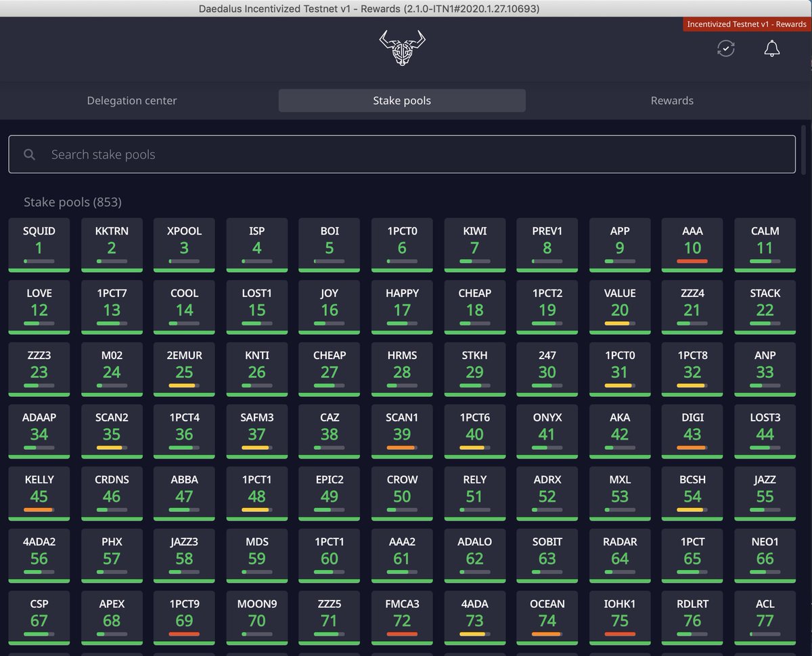Select the XPOOL stake pool card
The image size is (812, 656).
pos(184,245)
